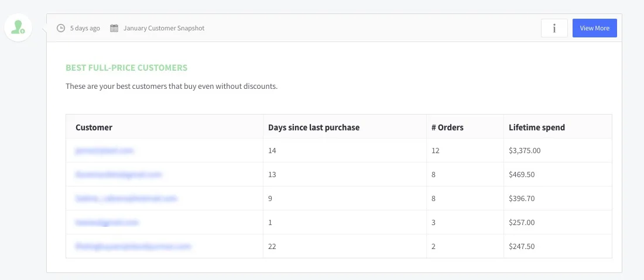Open the info button

coord(554,28)
